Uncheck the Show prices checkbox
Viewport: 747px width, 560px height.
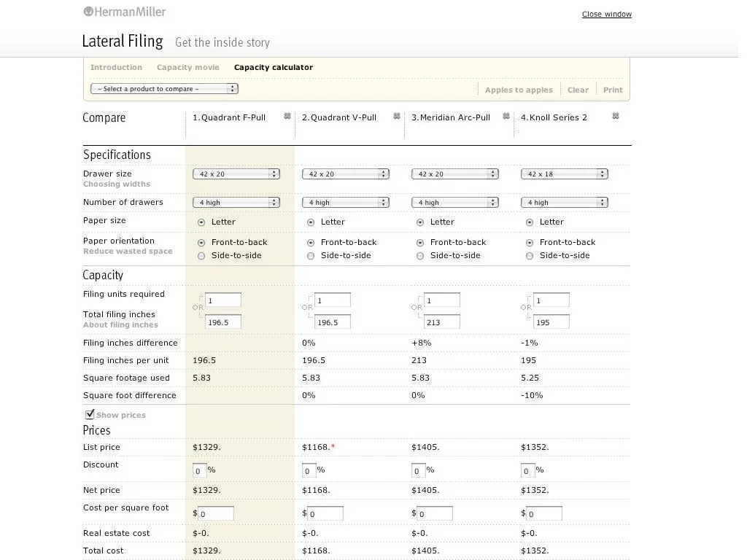[x=89, y=414]
